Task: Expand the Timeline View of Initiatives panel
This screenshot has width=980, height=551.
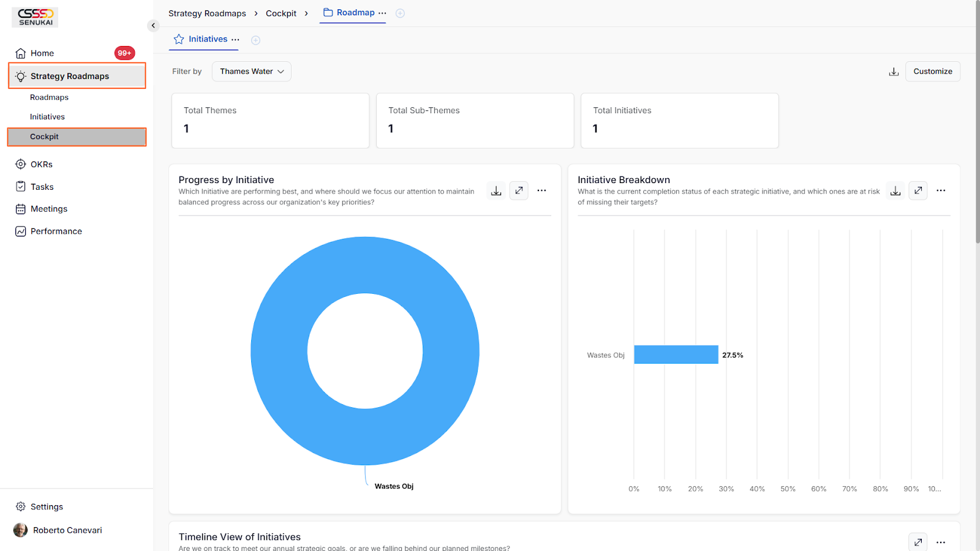Action: (x=918, y=542)
